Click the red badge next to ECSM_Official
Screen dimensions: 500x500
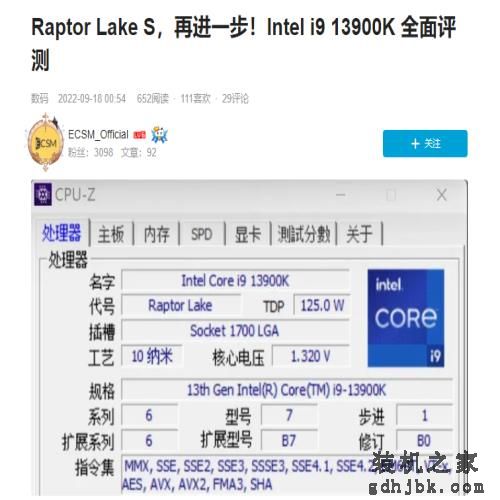click(140, 135)
